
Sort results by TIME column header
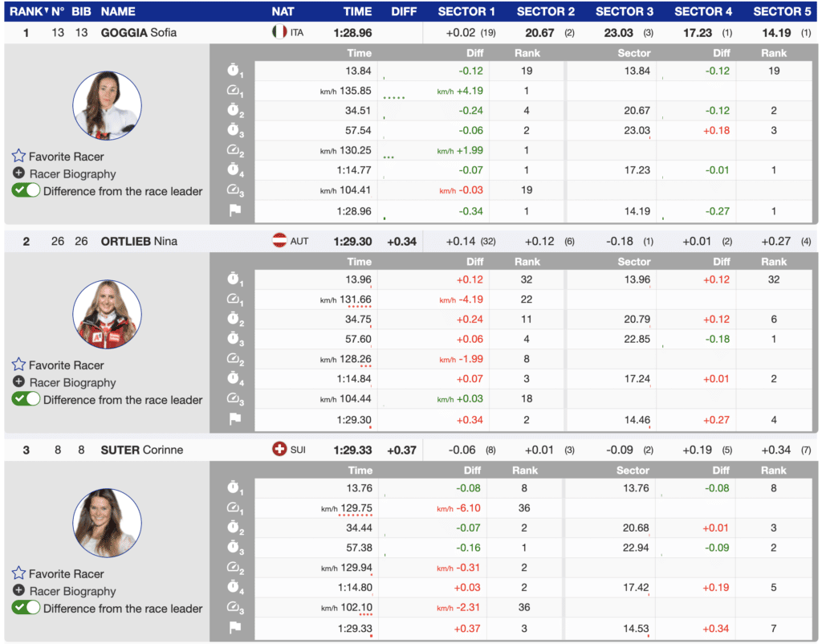(x=357, y=11)
